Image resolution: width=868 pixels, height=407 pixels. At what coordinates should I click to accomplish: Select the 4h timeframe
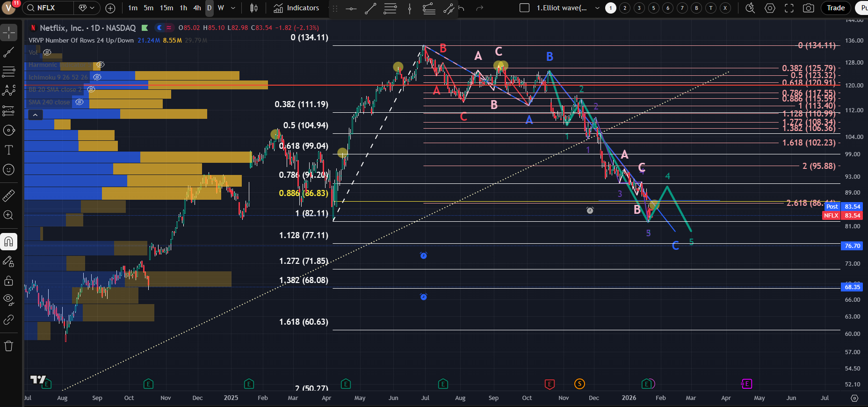pyautogui.click(x=197, y=8)
